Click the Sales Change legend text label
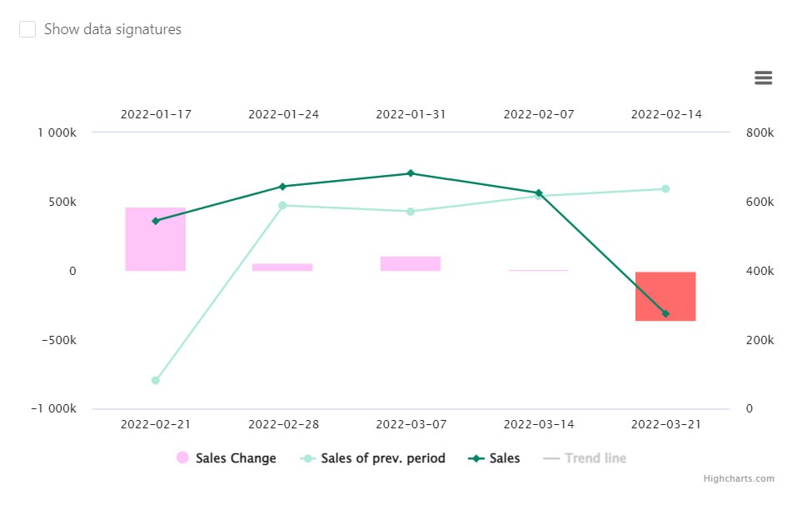 coord(236,457)
